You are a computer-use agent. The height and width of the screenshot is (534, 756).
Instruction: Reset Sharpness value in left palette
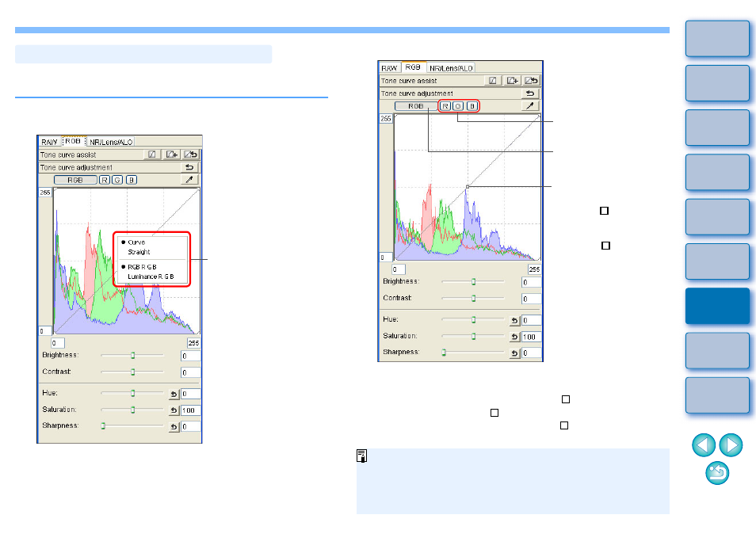(x=174, y=427)
